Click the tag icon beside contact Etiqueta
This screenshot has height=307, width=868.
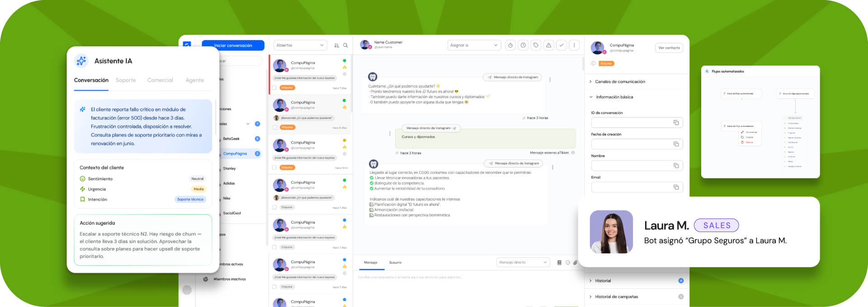[594, 63]
